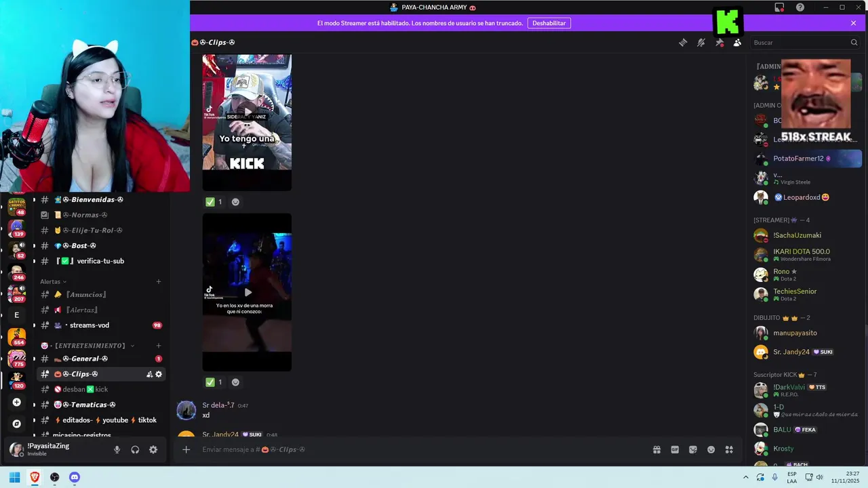Add a channel to Alertas category
The width and height of the screenshot is (868, 488).
click(x=159, y=281)
